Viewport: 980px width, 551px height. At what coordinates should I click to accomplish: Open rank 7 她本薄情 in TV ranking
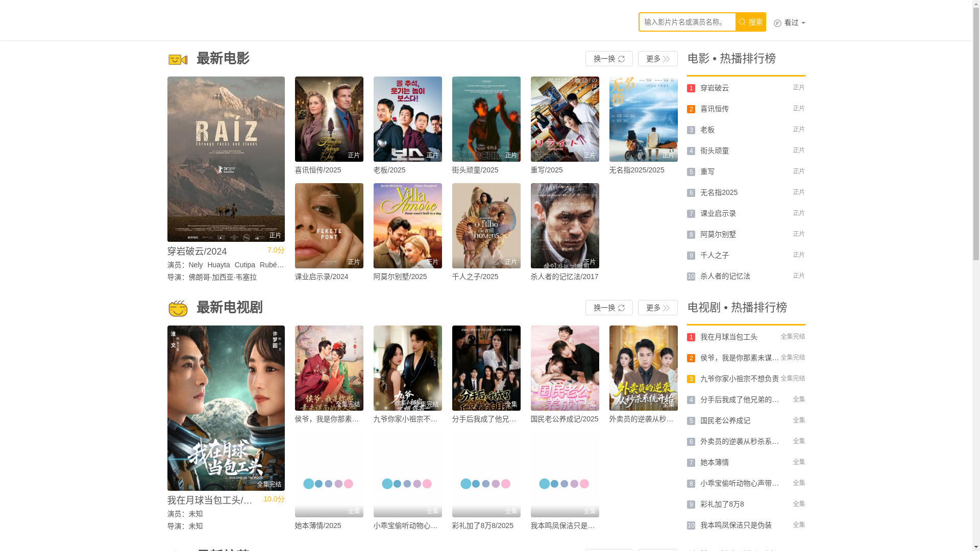[714, 463]
